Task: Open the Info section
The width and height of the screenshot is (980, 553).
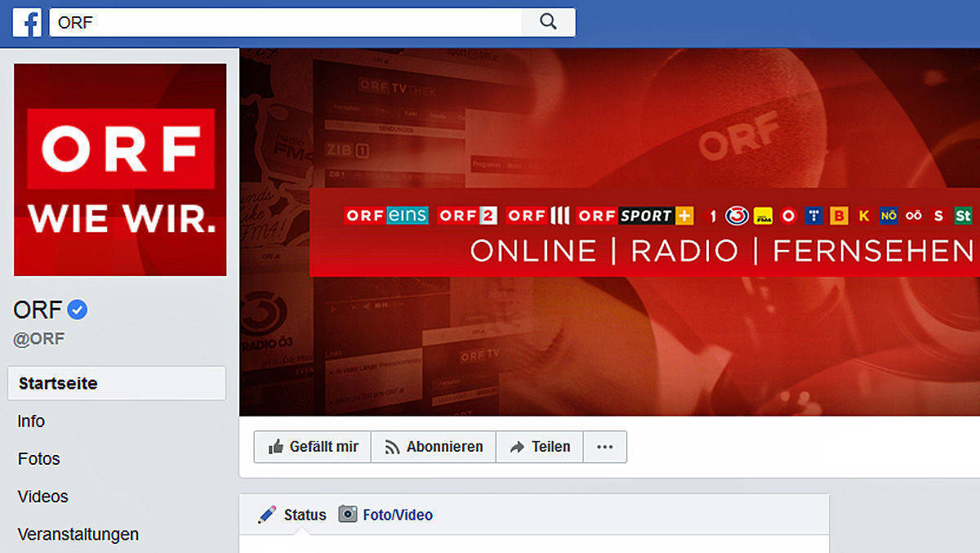Action: pyautogui.click(x=31, y=421)
